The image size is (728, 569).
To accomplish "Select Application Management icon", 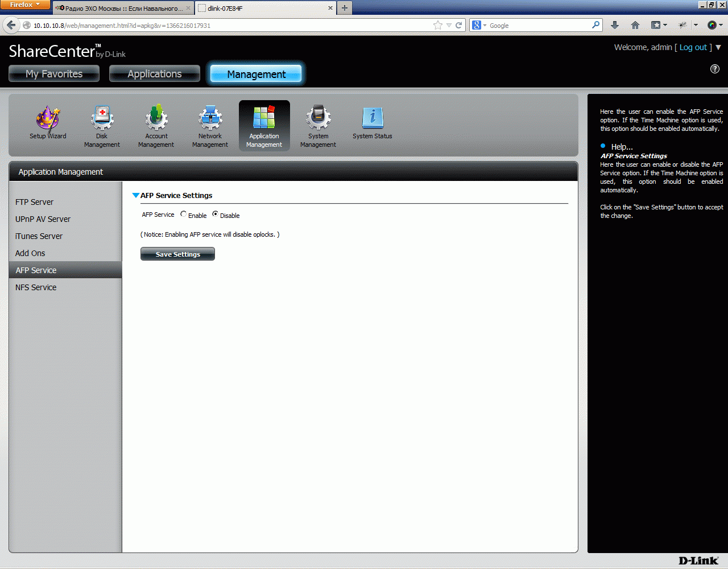I will coord(264,126).
